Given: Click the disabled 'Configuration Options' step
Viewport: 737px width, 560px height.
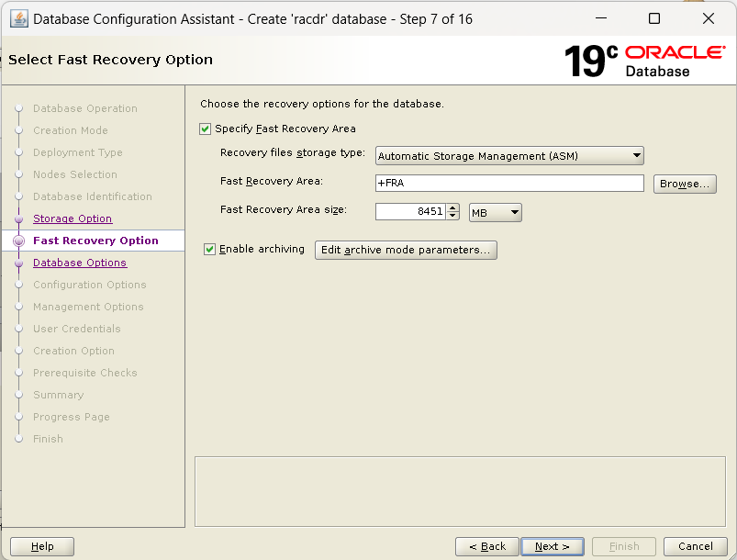Looking at the screenshot, I should pyautogui.click(x=90, y=285).
